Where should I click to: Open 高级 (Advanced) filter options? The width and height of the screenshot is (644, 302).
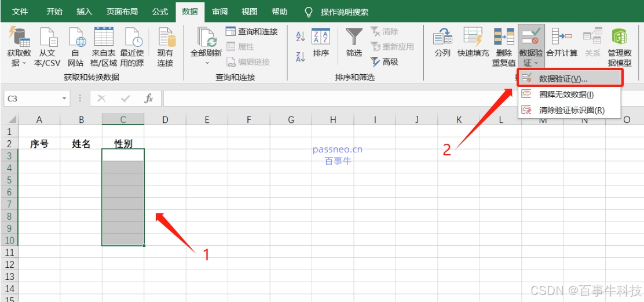385,62
